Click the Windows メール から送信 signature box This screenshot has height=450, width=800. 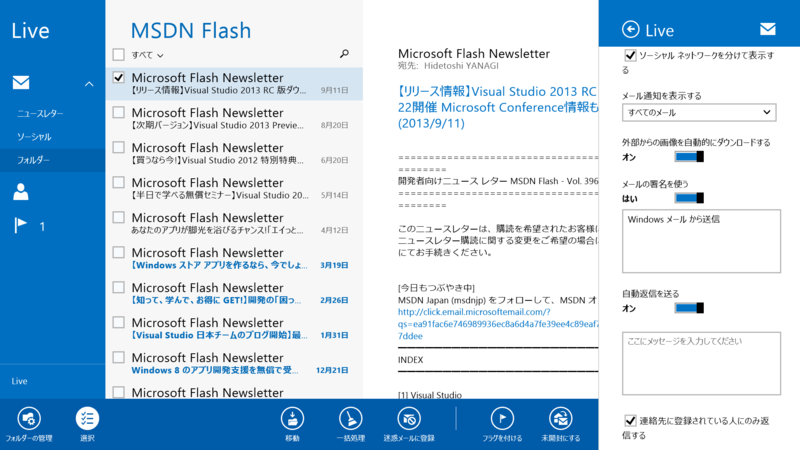tap(701, 241)
